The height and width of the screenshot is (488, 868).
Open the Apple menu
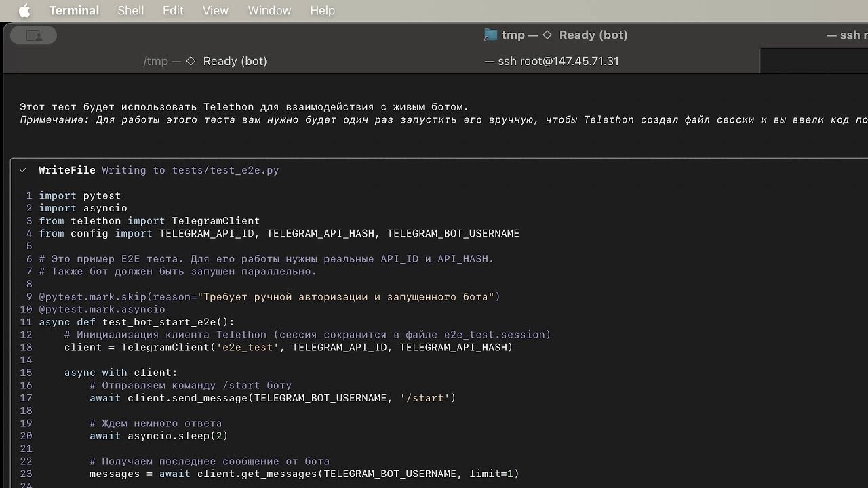[24, 10]
